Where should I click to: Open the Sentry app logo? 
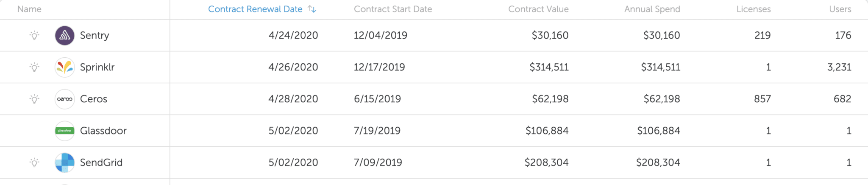tap(65, 35)
